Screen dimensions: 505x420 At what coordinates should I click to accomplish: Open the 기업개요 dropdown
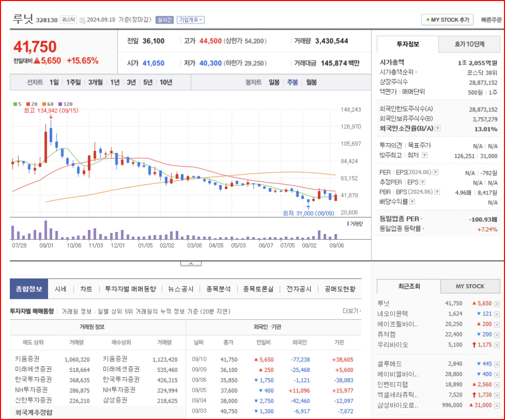point(191,20)
